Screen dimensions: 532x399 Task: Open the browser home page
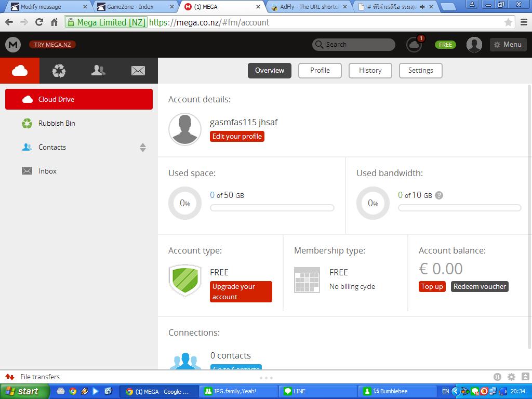(x=54, y=22)
